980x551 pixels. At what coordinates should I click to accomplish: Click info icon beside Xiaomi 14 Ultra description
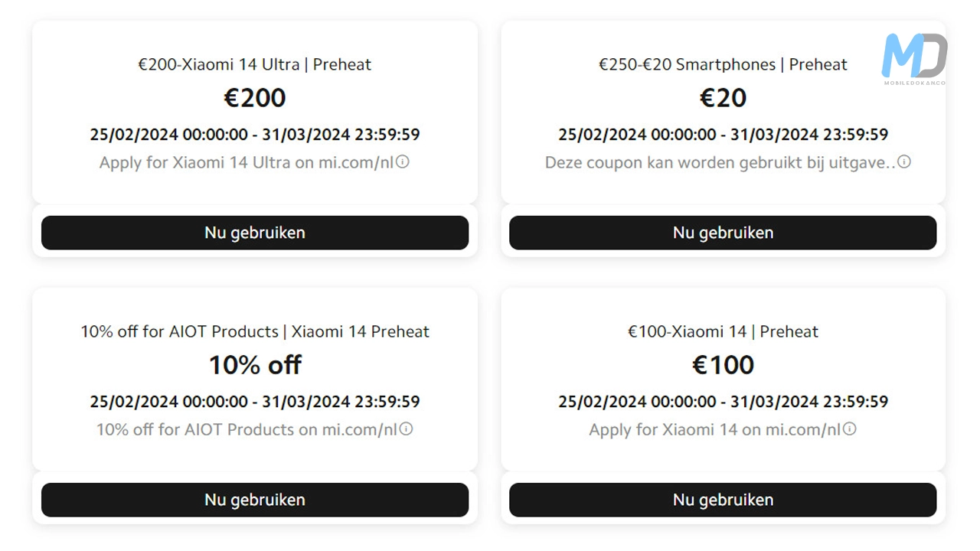[403, 161]
